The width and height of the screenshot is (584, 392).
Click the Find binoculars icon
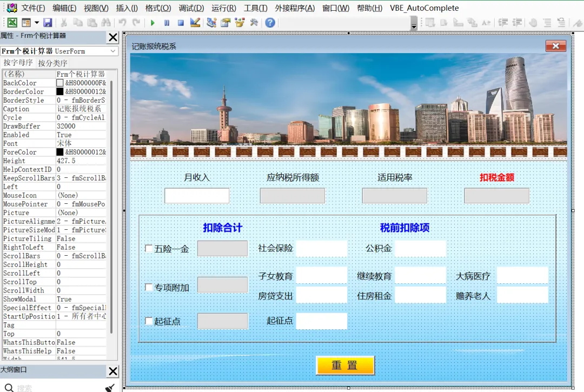click(106, 23)
